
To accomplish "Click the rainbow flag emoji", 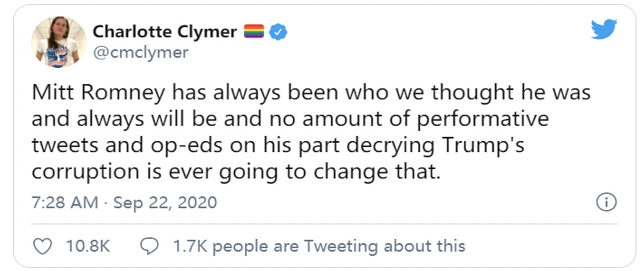I will tap(254, 31).
